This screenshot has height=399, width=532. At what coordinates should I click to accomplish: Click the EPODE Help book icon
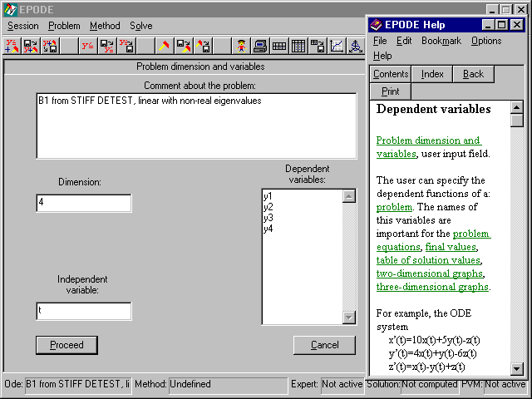(376, 25)
